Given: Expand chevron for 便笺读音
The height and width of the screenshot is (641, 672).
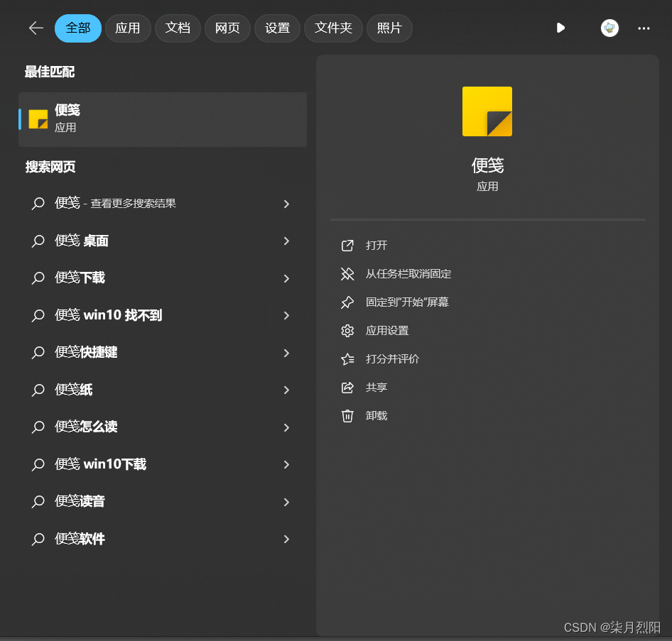Looking at the screenshot, I should pyautogui.click(x=286, y=502).
